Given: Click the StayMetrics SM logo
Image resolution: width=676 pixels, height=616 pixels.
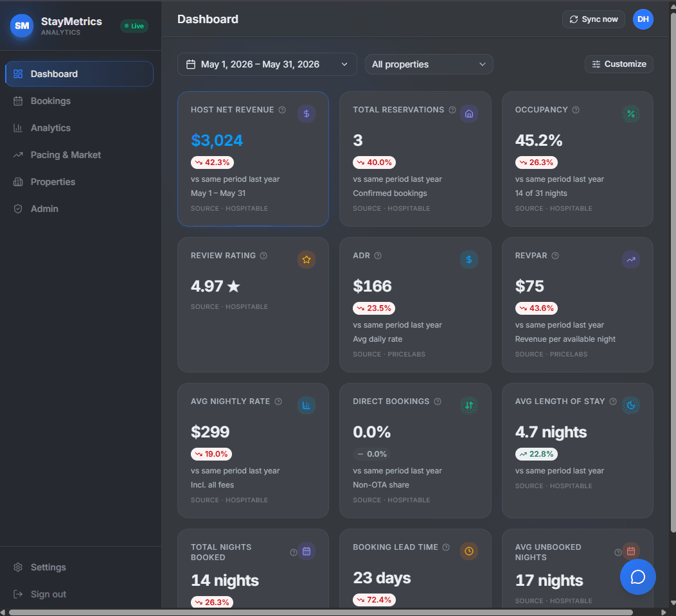Looking at the screenshot, I should pos(22,26).
